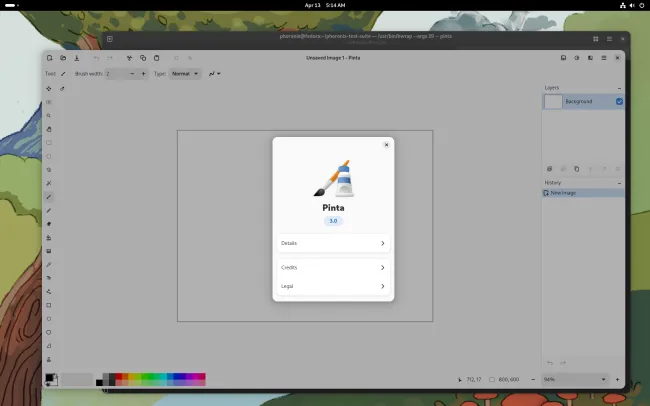Pick the Color Picker eyedropper tool
650x406 pixels.
49,264
